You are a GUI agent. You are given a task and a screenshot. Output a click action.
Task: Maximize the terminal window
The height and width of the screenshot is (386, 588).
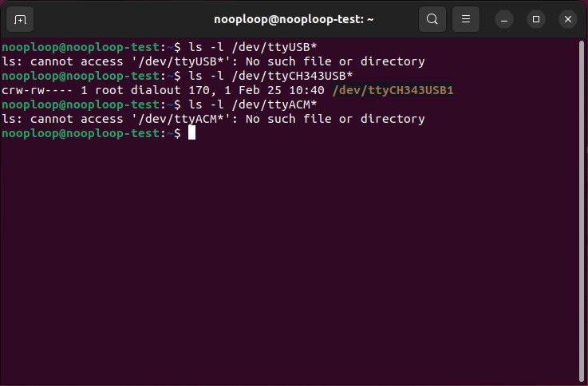[535, 19]
